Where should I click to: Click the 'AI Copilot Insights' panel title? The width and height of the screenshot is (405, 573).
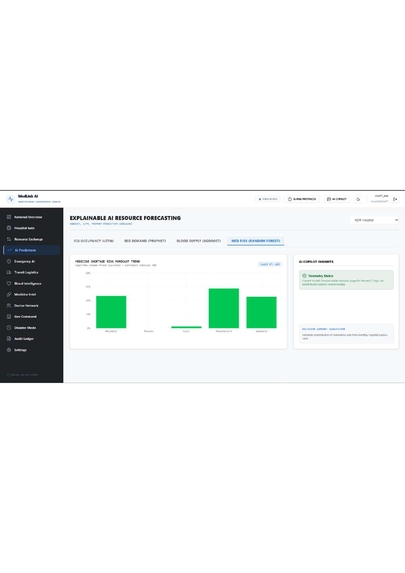pos(316,262)
